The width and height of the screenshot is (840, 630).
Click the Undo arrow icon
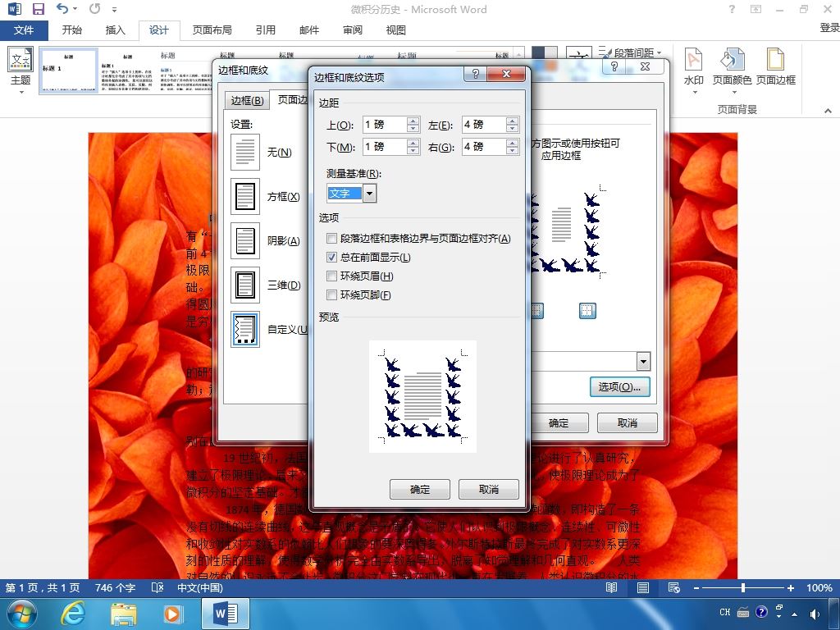[x=62, y=8]
